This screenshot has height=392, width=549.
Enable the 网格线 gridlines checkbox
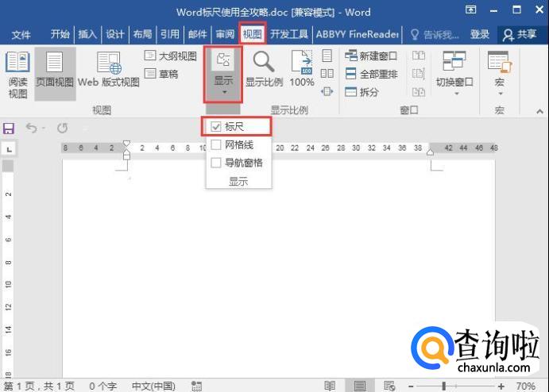[216, 144]
